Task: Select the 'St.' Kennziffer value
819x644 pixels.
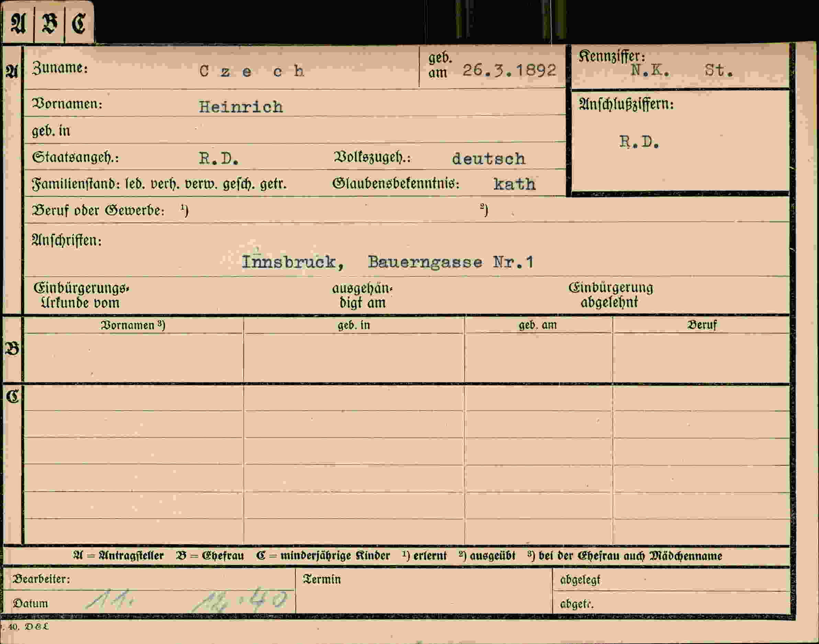Action: tap(719, 70)
